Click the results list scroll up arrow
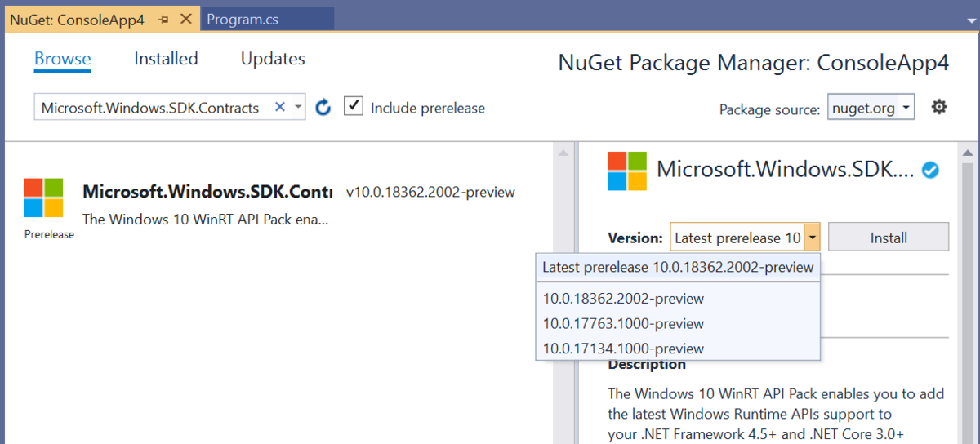 tap(562, 153)
